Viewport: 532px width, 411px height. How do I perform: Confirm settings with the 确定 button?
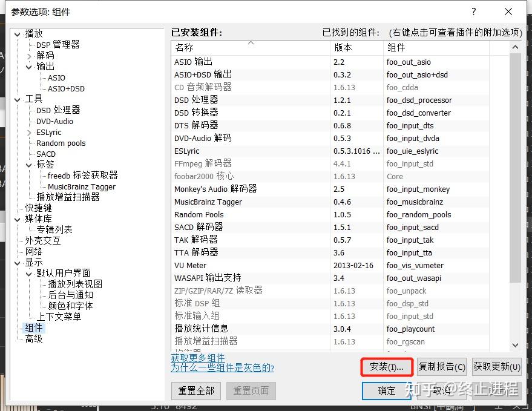pyautogui.click(x=386, y=390)
